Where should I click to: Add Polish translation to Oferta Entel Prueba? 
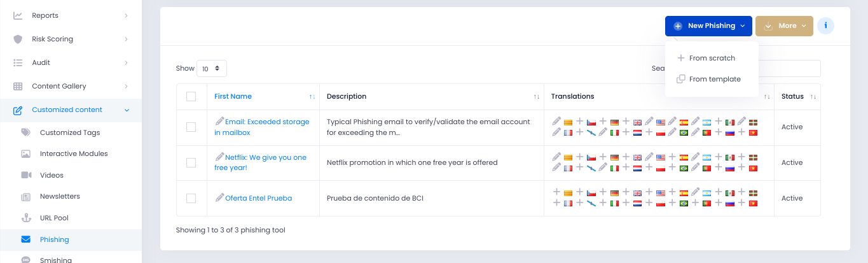(649, 203)
